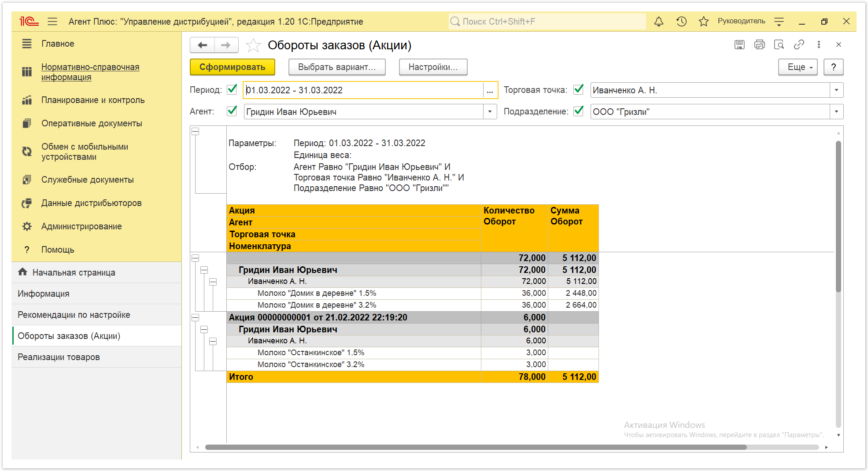Select Итого row label

pos(354,377)
